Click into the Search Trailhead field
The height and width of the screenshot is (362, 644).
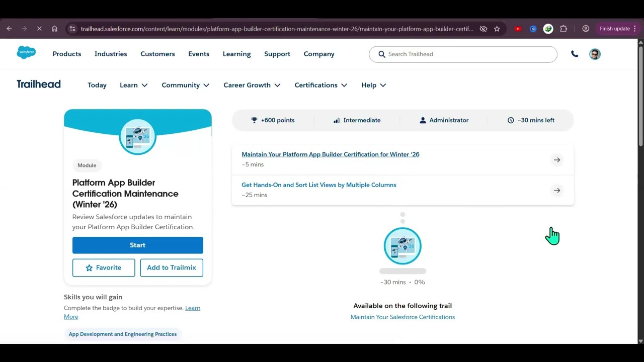pos(463,54)
